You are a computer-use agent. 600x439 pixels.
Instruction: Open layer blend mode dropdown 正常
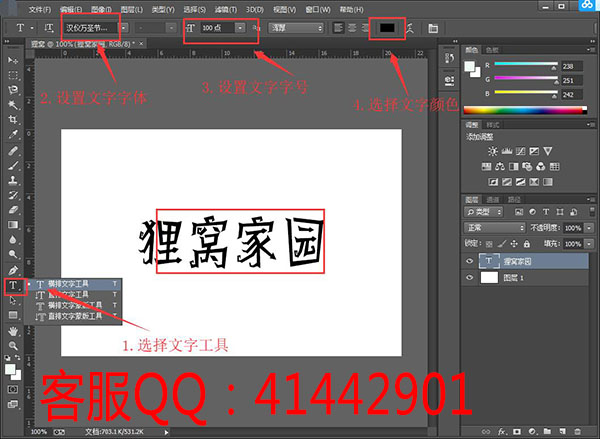click(494, 228)
